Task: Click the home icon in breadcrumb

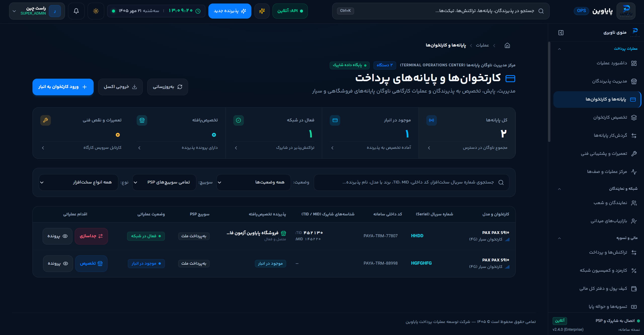Action: [x=507, y=45]
